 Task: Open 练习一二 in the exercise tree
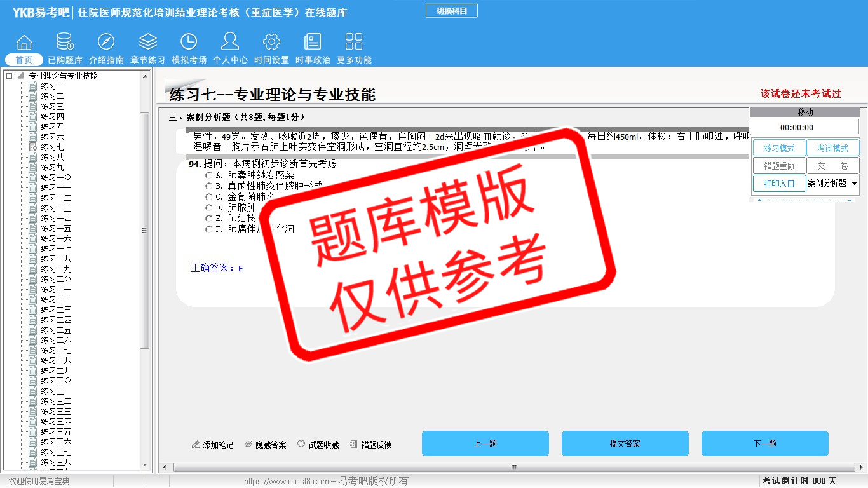[x=56, y=198]
